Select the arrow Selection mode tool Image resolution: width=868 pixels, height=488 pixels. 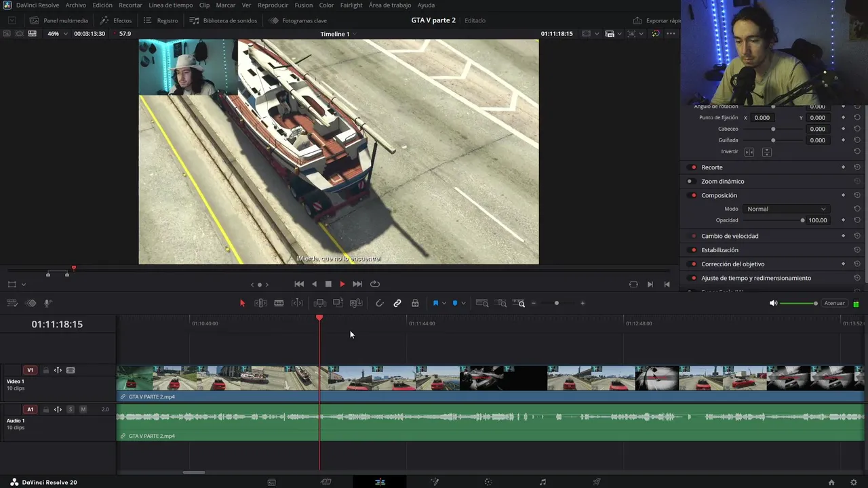[x=242, y=303]
